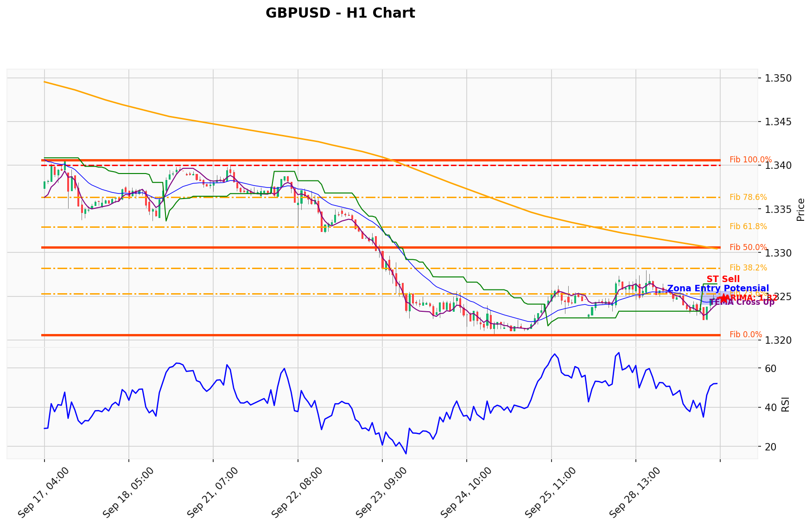
Task: Select the Fib 100.0% level label
Action: (x=751, y=160)
